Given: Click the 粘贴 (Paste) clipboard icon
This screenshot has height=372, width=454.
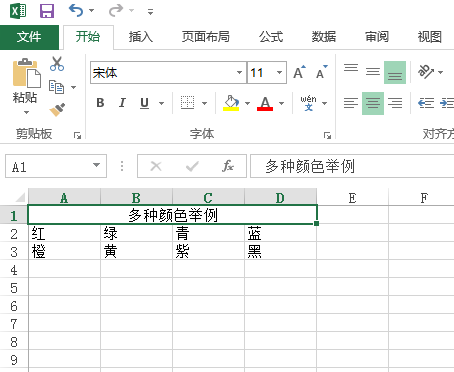Looking at the screenshot, I should click(x=26, y=74).
